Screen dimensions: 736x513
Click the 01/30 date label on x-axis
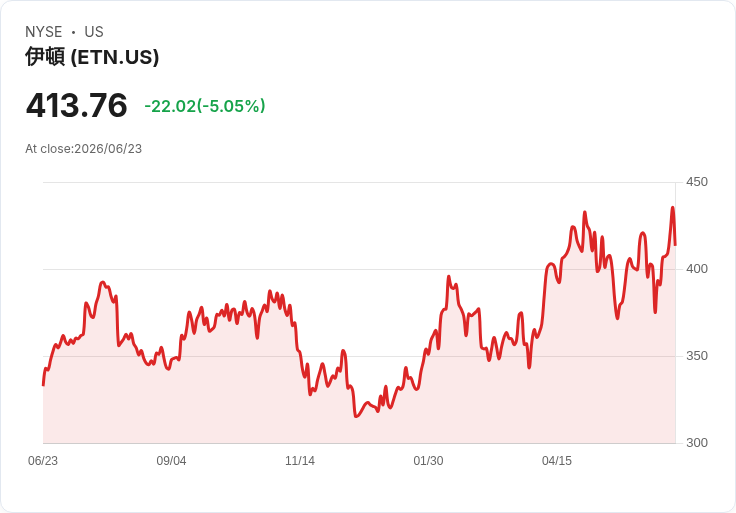click(428, 461)
